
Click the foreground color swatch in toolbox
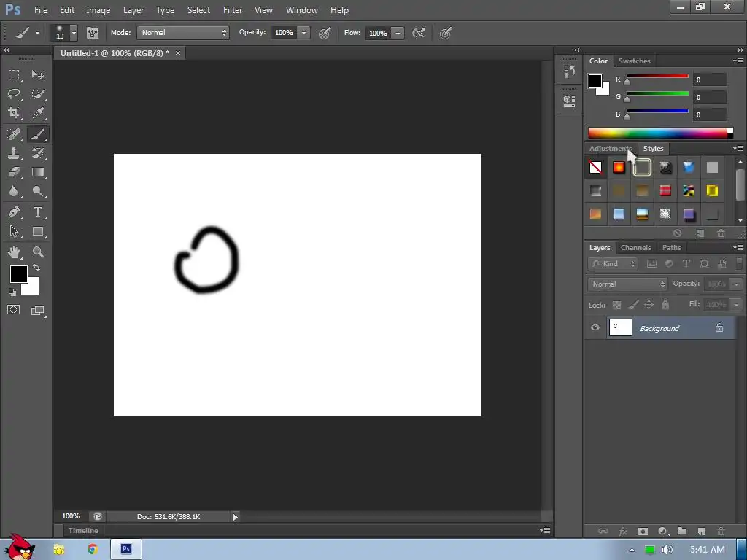pos(18,274)
